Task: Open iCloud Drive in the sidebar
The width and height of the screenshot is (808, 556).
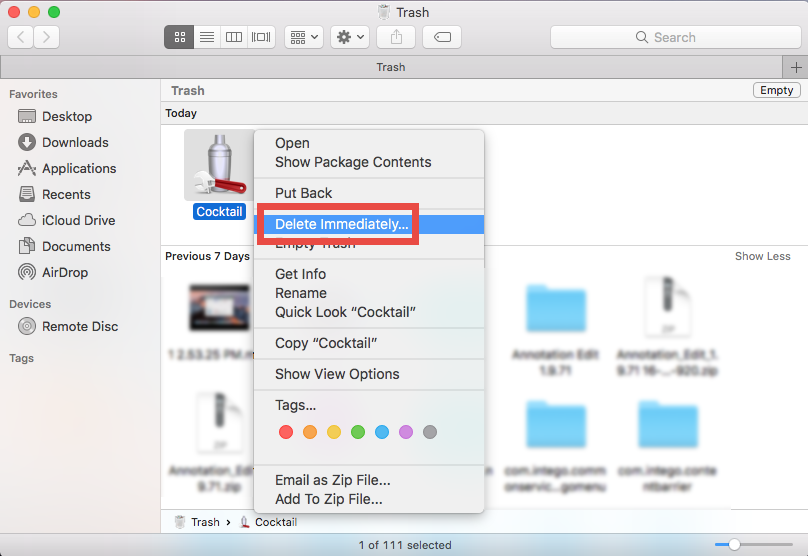Action: pos(66,221)
